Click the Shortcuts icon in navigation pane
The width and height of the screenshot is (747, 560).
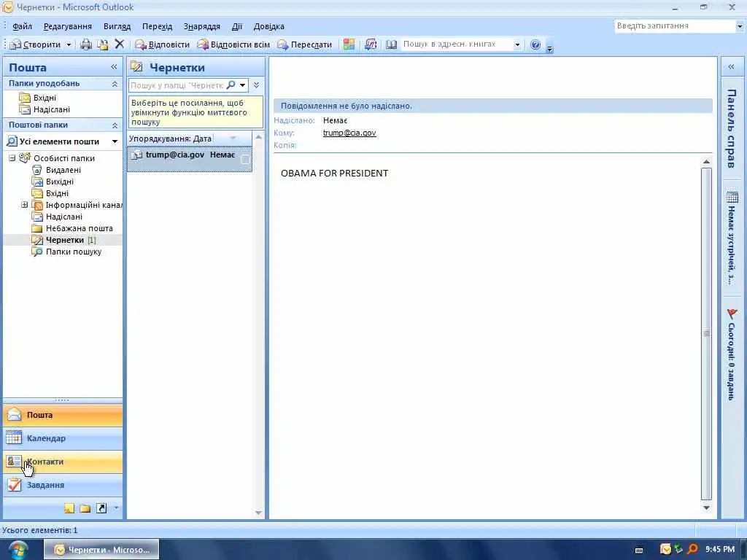tap(101, 508)
